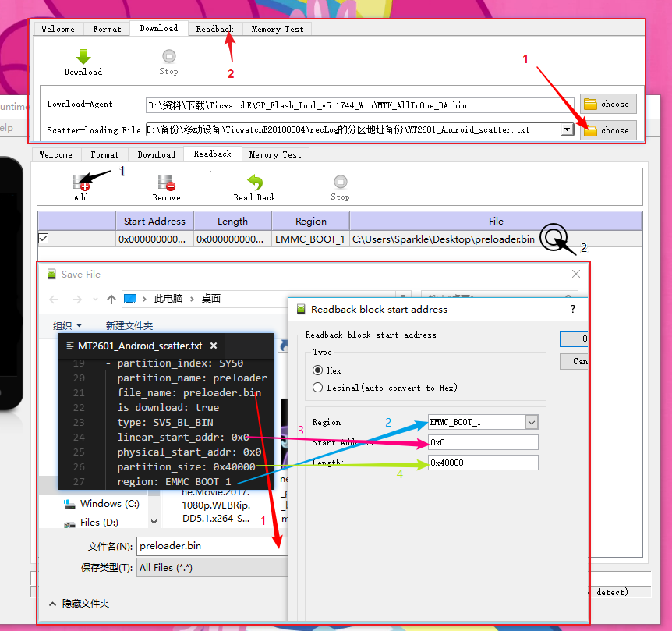Click the Length column header
Image resolution: width=672 pixels, height=631 pixels.
pos(233,222)
